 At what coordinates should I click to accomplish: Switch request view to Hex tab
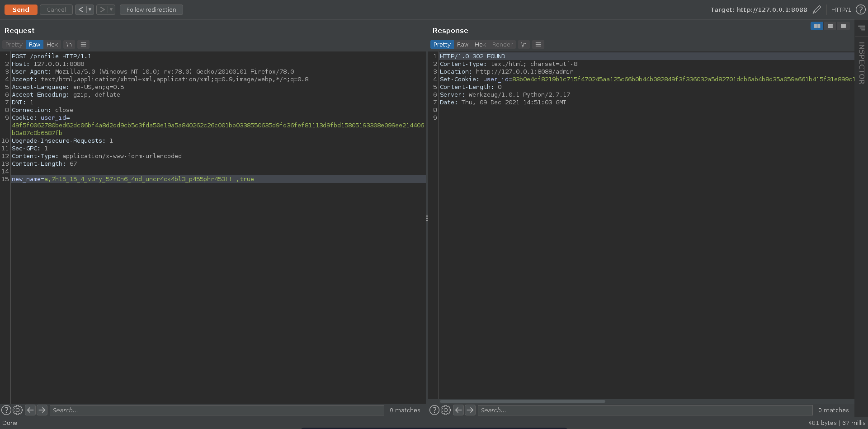[52, 44]
